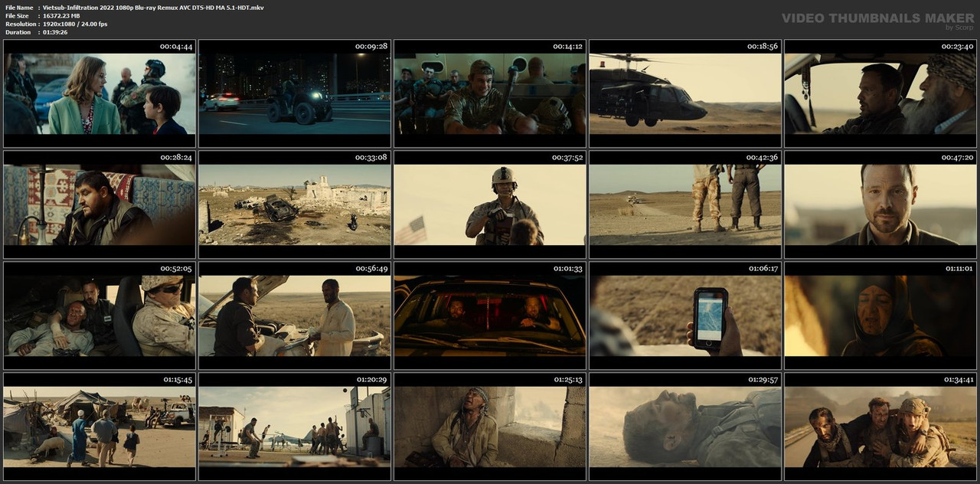This screenshot has width=980, height=484.
Task: Click timestamp 01:34:41
Action: point(957,380)
